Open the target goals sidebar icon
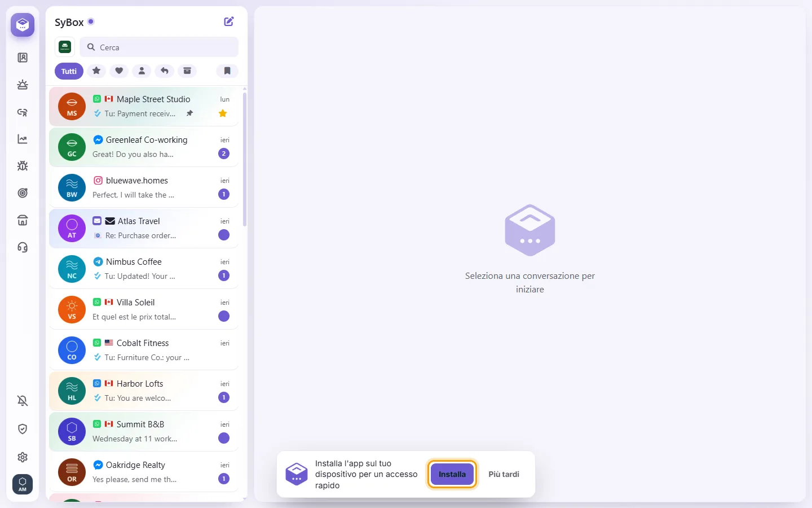The image size is (812, 508). click(x=23, y=193)
